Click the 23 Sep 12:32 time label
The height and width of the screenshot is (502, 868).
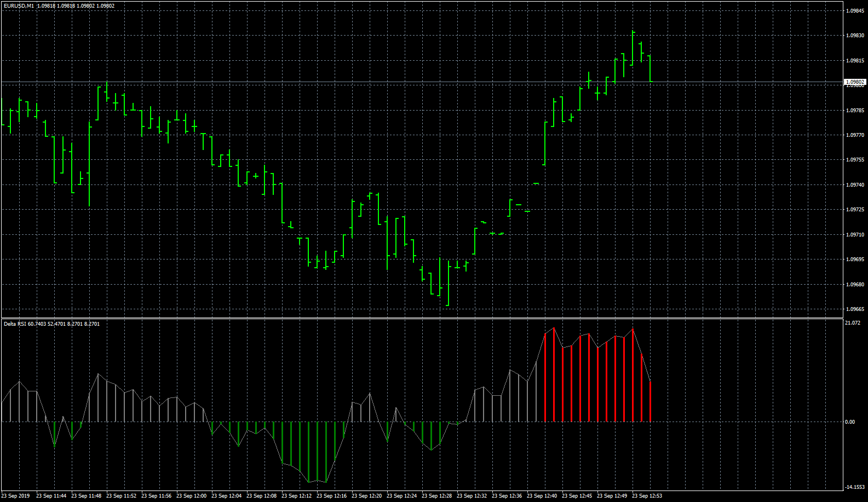pyautogui.click(x=472, y=496)
